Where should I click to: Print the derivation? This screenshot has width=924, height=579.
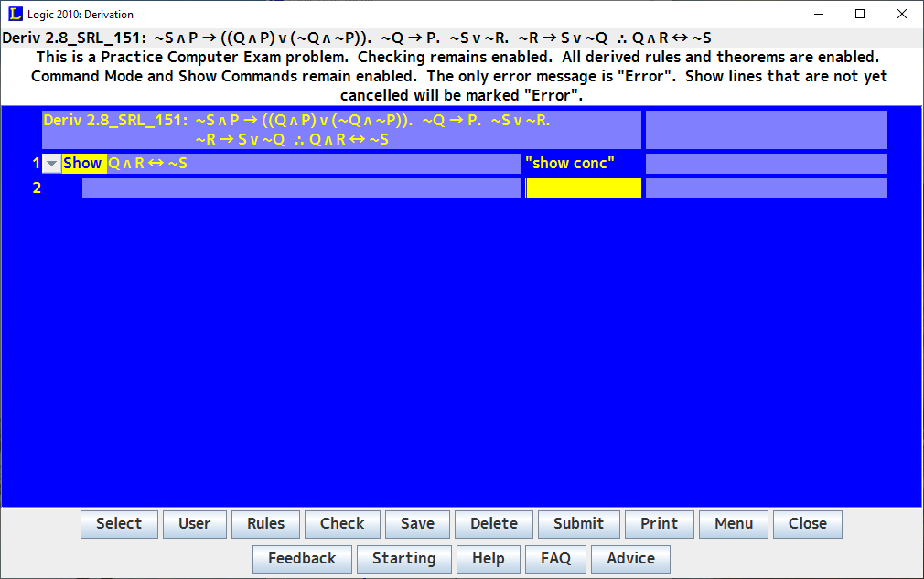tap(660, 523)
